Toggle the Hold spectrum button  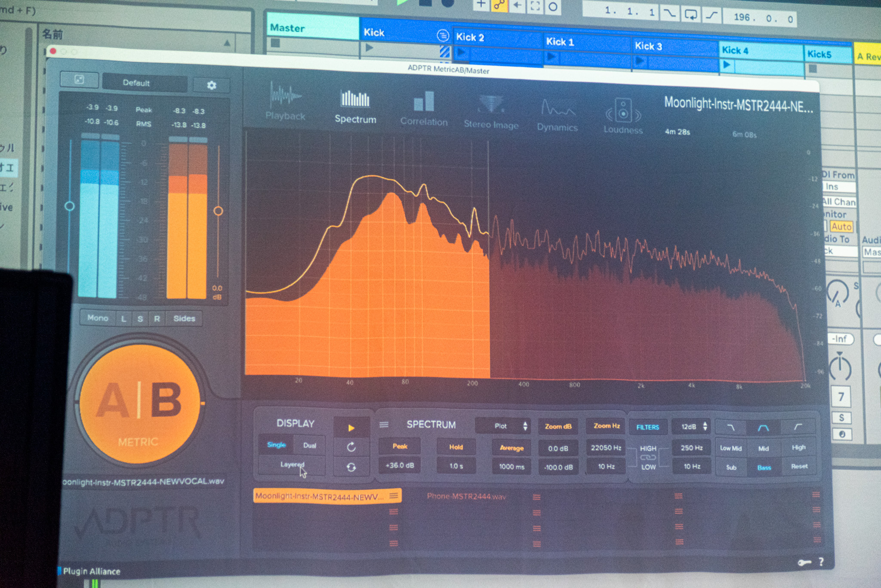click(456, 447)
